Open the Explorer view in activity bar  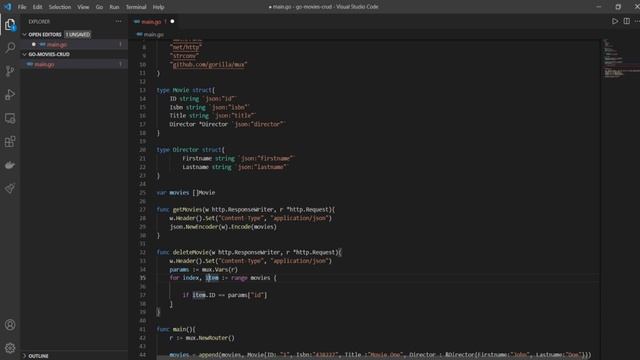[10, 25]
